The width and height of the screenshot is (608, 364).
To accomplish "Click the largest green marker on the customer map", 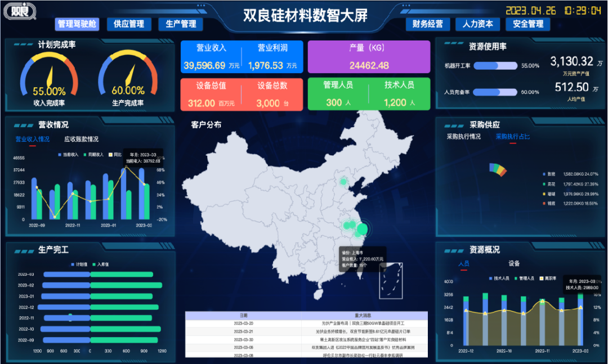I will 362,229.
